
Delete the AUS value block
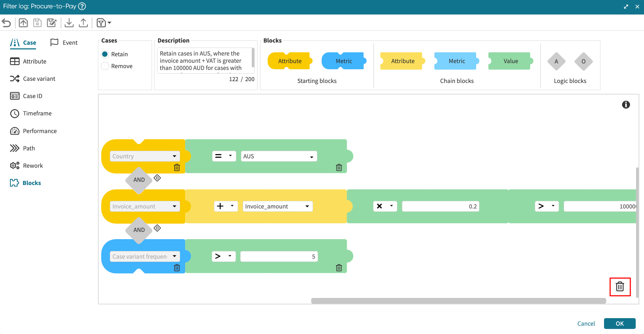click(x=339, y=167)
